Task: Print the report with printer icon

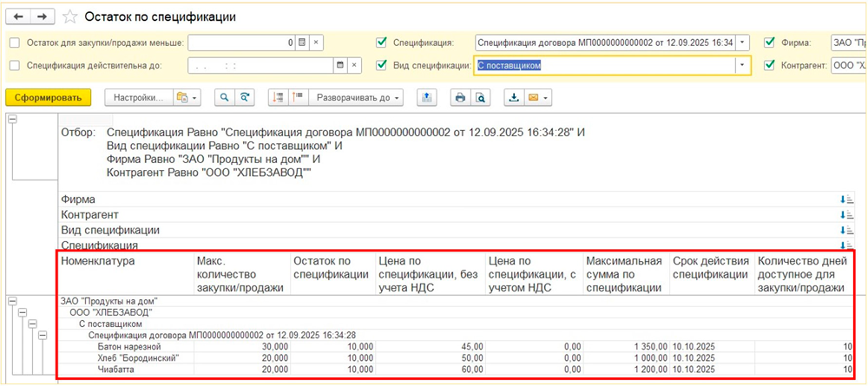Action: (x=461, y=98)
